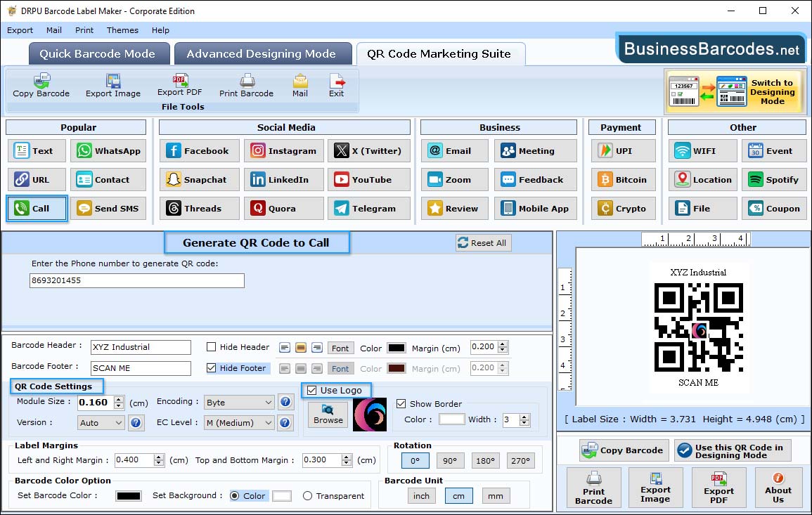Select the Facebook QR code type
The width and height of the screenshot is (812, 515).
[x=200, y=150]
